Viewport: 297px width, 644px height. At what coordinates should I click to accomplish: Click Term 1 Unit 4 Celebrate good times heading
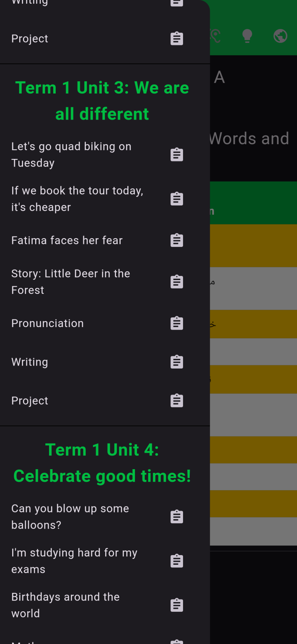coord(102,463)
